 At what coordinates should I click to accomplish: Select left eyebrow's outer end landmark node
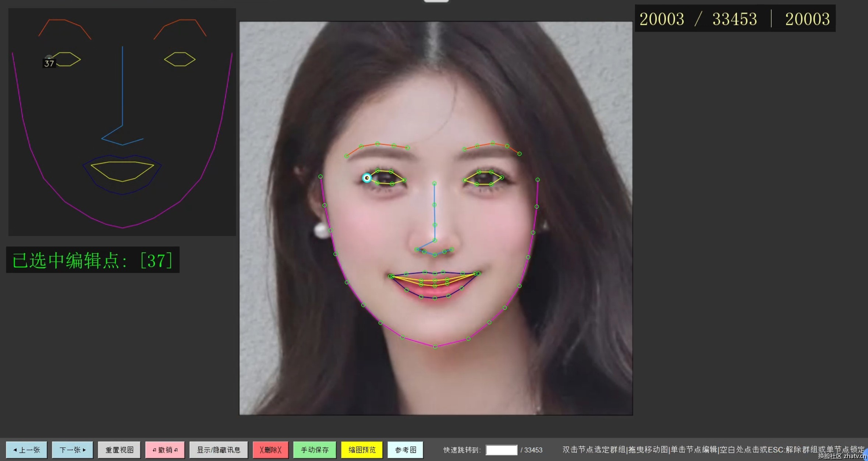346,156
